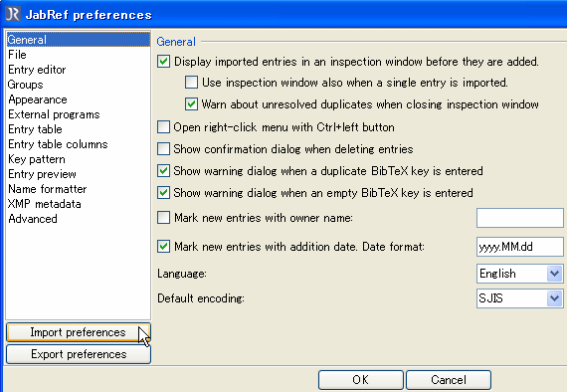Open Entry preview preferences
This screenshot has width=567, height=392.
pos(79,174)
